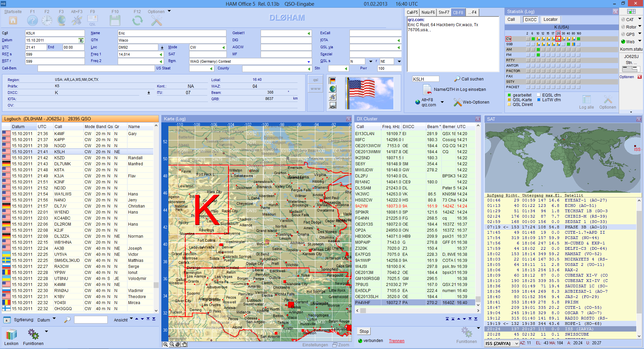Toggle the CAT status indicator
The width and height of the screenshot is (644, 349).
(623, 20)
